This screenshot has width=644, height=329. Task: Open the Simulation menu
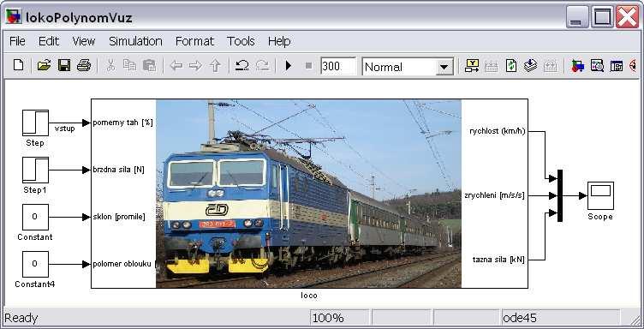click(135, 41)
